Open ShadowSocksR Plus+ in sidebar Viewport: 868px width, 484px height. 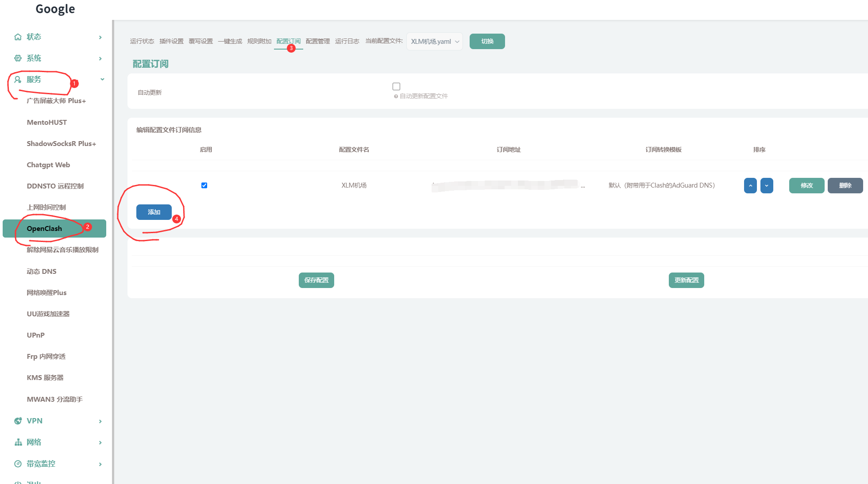click(x=61, y=144)
